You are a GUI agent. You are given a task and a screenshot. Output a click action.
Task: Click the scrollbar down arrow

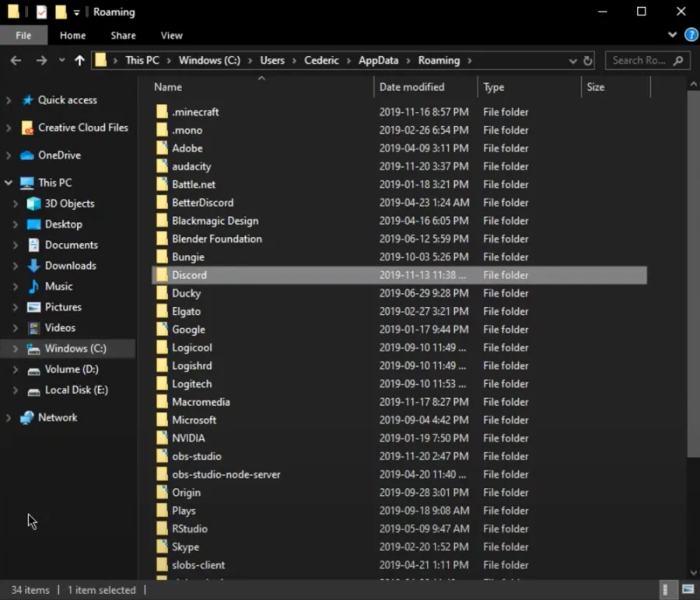tap(693, 573)
